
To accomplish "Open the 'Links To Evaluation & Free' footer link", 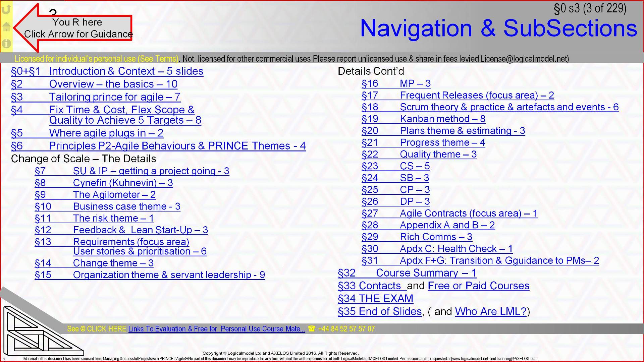I will point(216,329).
